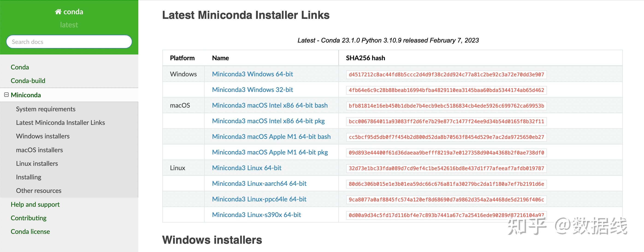Download Miniconda3 Windows 32-bit installer
644x252 pixels.
pyautogui.click(x=252, y=90)
